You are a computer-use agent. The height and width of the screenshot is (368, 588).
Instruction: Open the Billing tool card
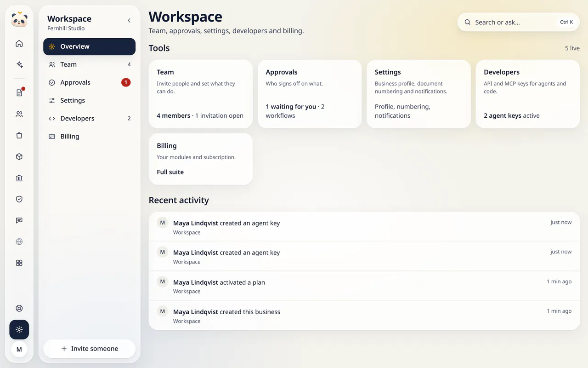[x=201, y=159]
